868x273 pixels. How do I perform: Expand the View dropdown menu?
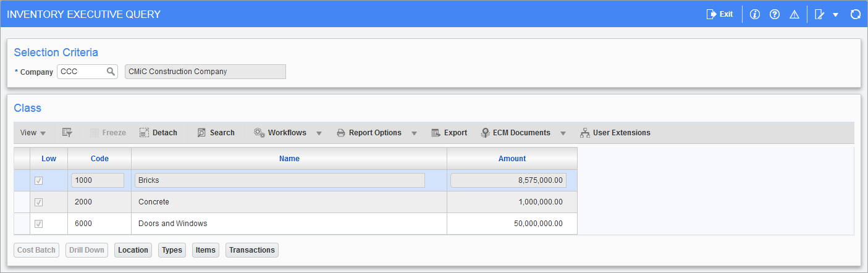[x=33, y=133]
